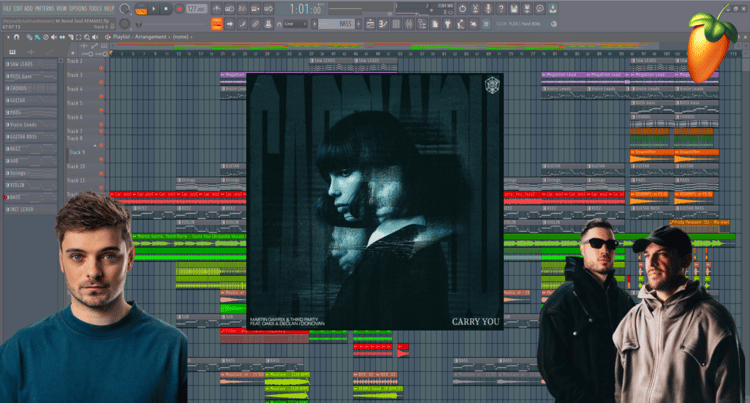This screenshot has width=750, height=403.
Task: Toggle the 3-2-1 recording countdown icon
Action: point(243,9)
